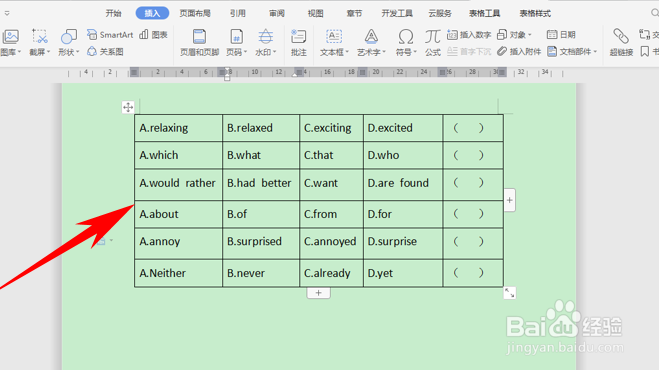Click the 截屏 screenshot tool icon
Viewport: 659px width, 370px height.
point(40,37)
